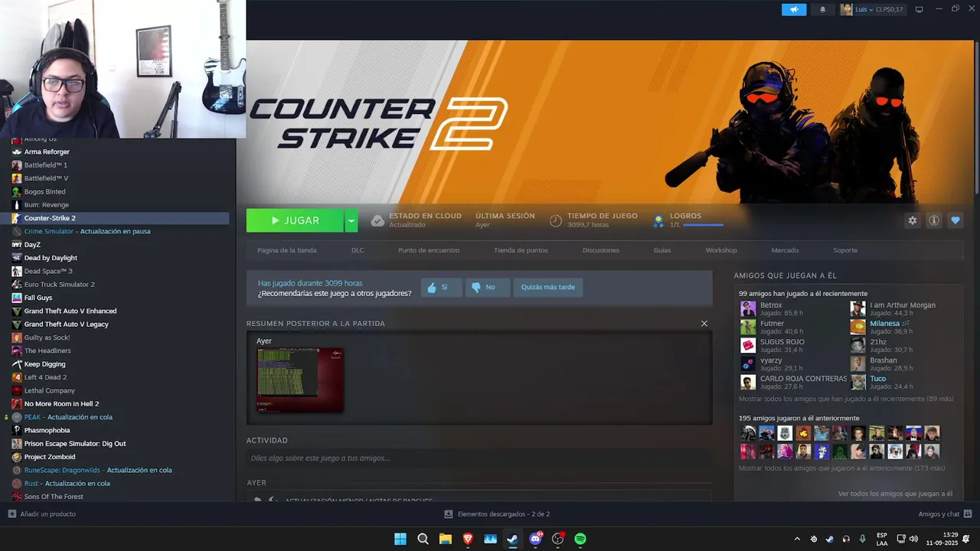Open the Steam announcements megaphone button
980x551 pixels.
[x=794, y=9]
